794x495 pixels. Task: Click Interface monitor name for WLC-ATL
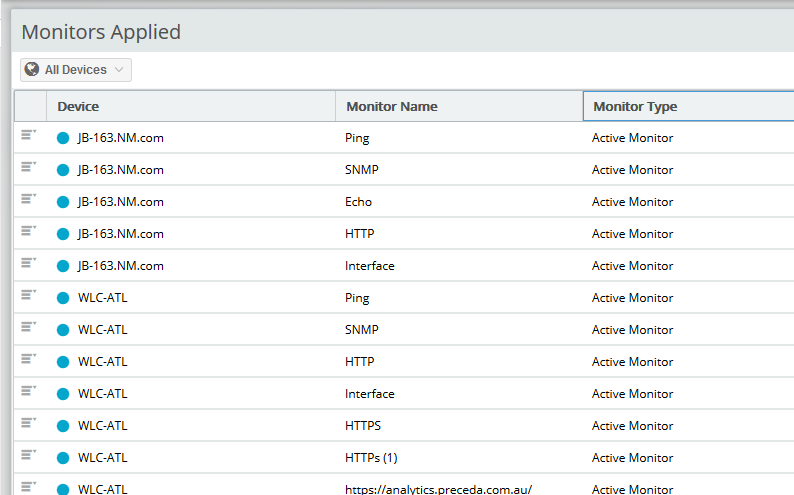click(370, 394)
